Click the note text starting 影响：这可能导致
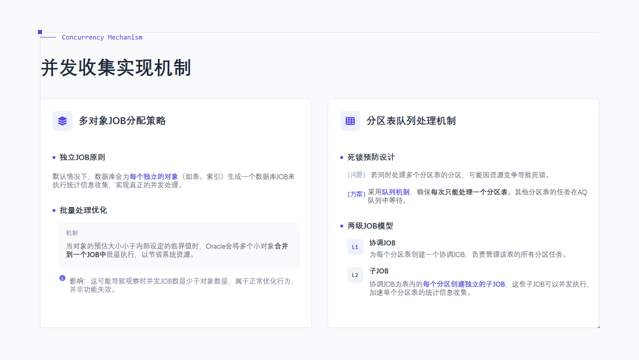Screen dimensions: 639x360 click(x=182, y=285)
